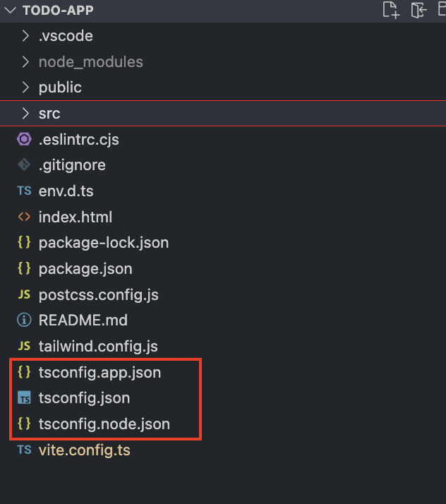Click the ESLint icon next to .eslintrc.cjs
This screenshot has width=446, height=504.
(x=24, y=139)
